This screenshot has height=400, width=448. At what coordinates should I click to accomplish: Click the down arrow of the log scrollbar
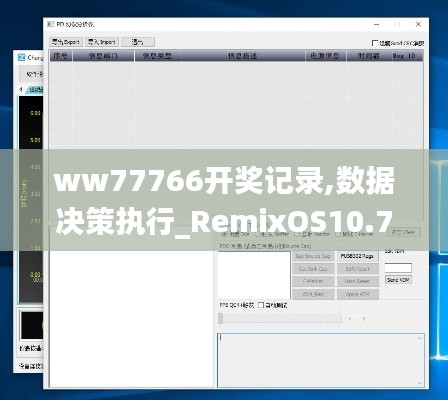[419, 383]
